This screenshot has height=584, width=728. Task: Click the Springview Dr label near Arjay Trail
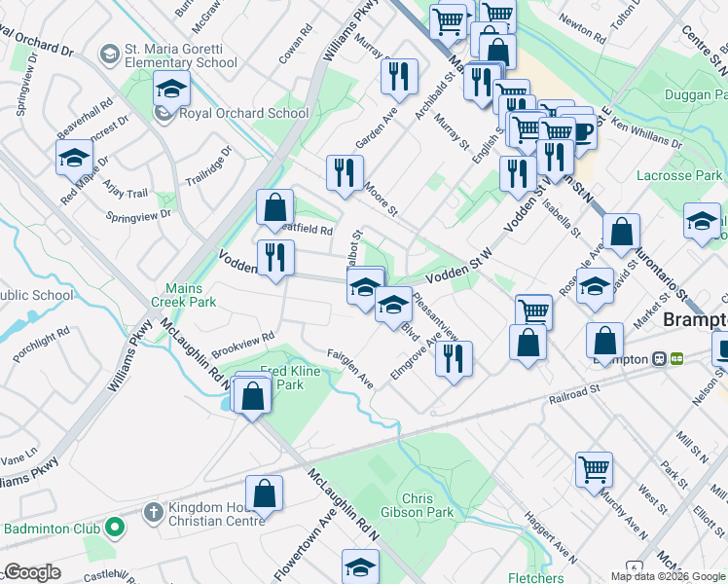point(138,216)
